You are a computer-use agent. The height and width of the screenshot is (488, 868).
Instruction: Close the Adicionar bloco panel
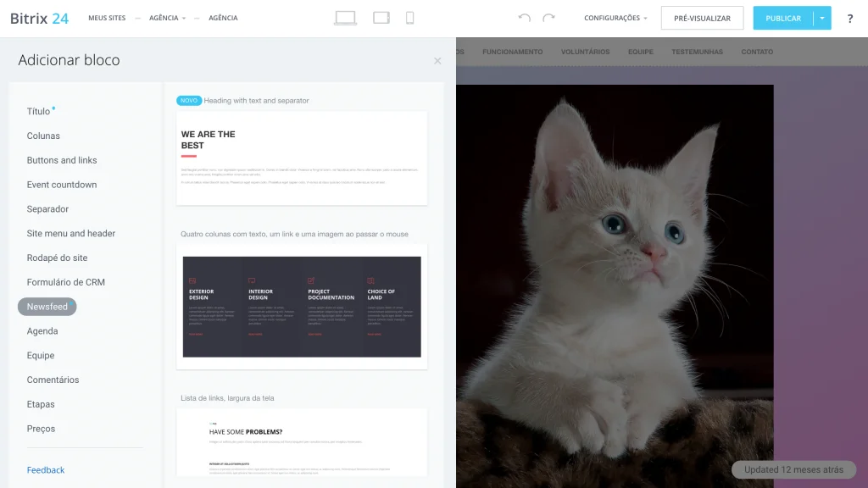tap(437, 61)
